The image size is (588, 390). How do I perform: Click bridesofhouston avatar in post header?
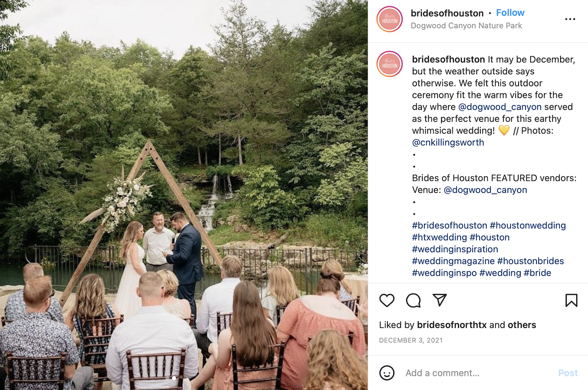(x=390, y=19)
